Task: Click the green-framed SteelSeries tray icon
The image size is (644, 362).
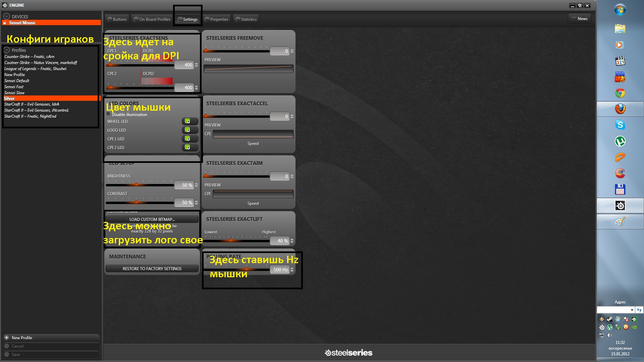Action: pyautogui.click(x=634, y=319)
